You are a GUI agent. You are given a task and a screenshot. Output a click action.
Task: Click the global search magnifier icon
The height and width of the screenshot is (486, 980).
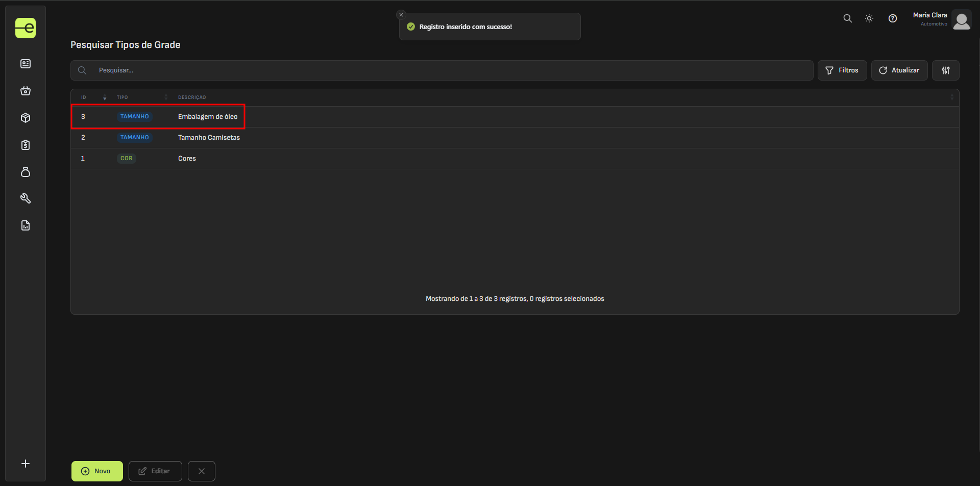pyautogui.click(x=847, y=18)
